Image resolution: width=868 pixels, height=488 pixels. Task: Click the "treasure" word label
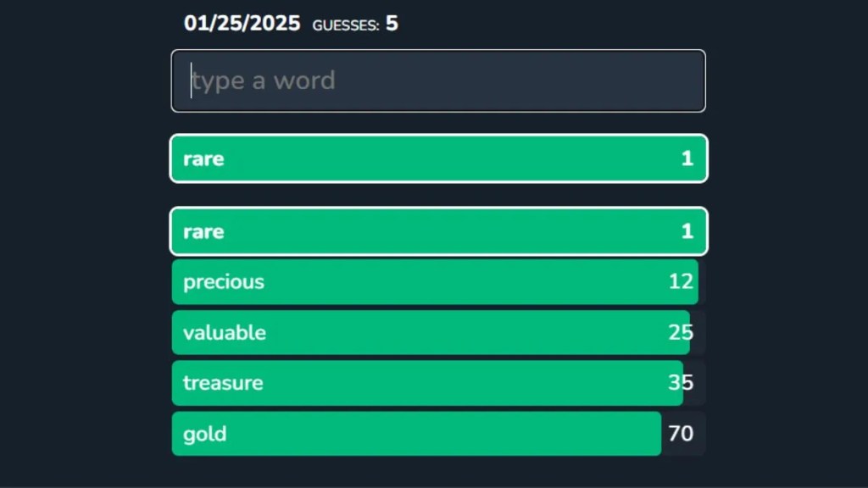[x=223, y=383]
